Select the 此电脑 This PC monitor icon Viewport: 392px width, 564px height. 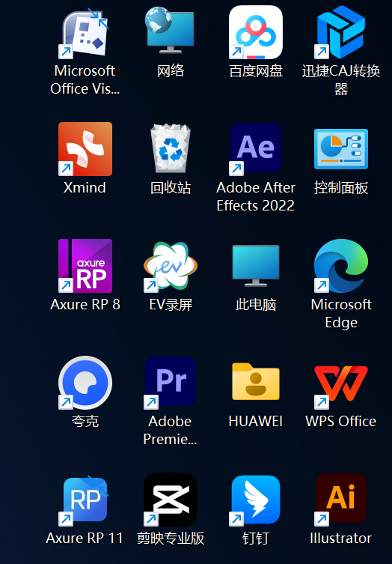[255, 266]
